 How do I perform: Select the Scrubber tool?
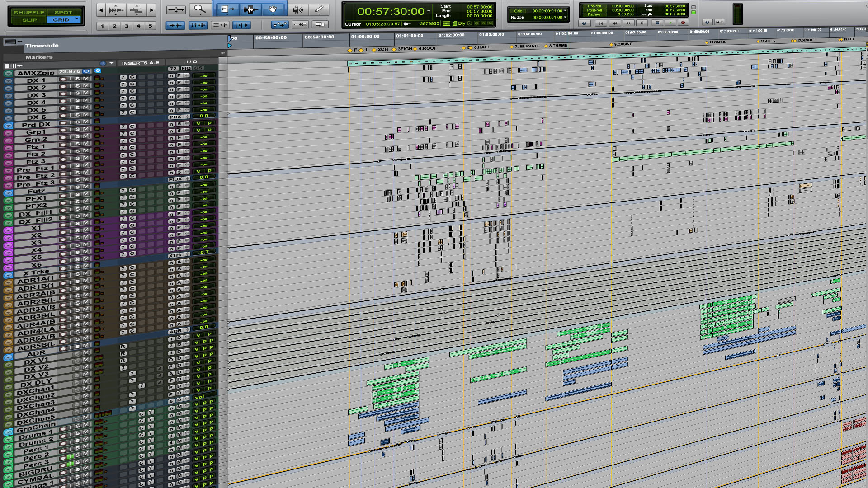[297, 9]
